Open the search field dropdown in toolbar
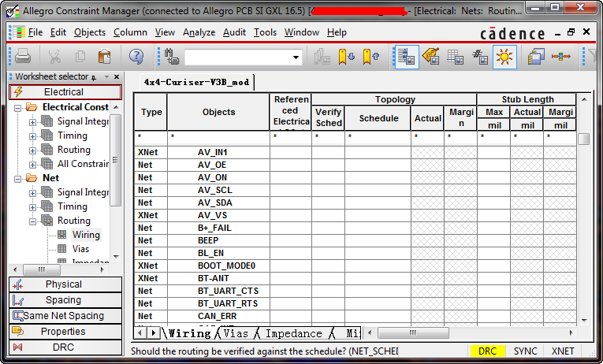The width and height of the screenshot is (603, 364). [296, 58]
